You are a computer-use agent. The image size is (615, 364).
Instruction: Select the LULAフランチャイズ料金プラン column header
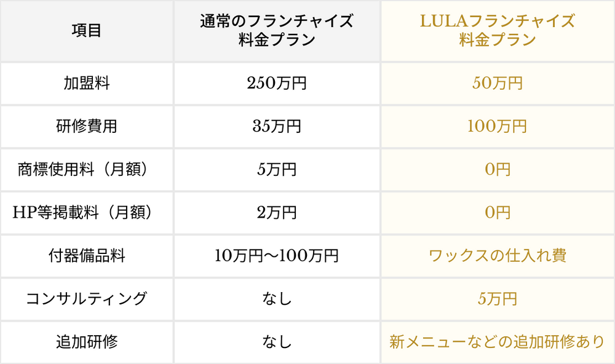498,31
